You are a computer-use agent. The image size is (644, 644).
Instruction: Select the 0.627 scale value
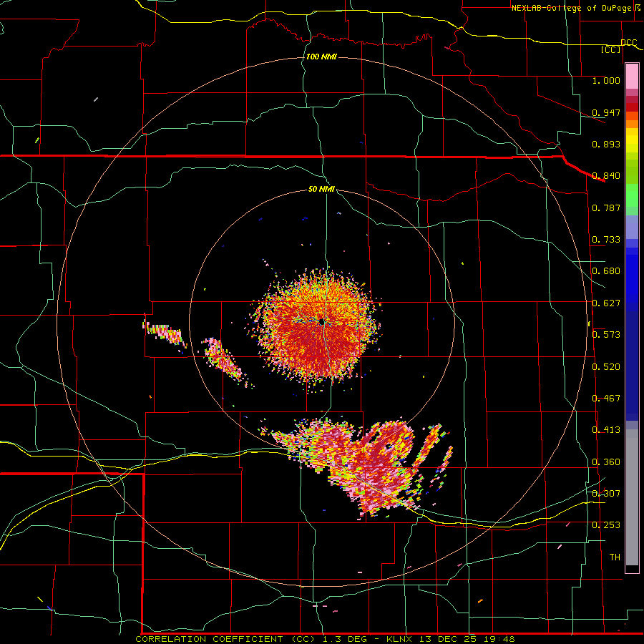click(606, 303)
